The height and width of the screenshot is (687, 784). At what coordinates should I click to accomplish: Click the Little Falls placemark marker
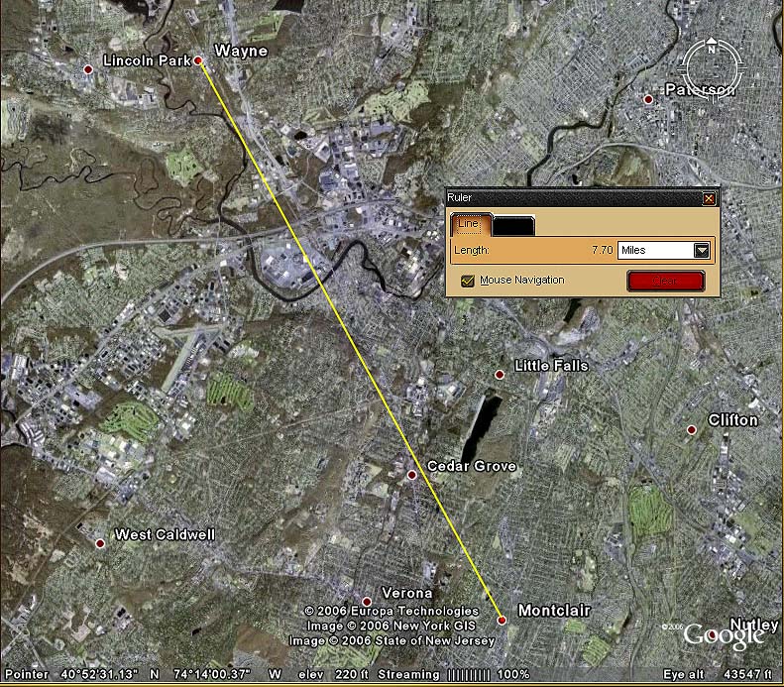[500, 374]
